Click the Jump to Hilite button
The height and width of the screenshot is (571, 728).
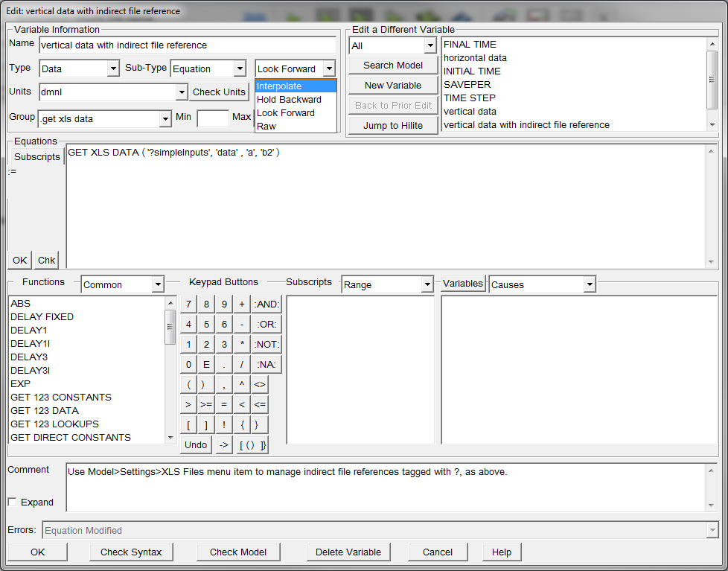pyautogui.click(x=392, y=126)
